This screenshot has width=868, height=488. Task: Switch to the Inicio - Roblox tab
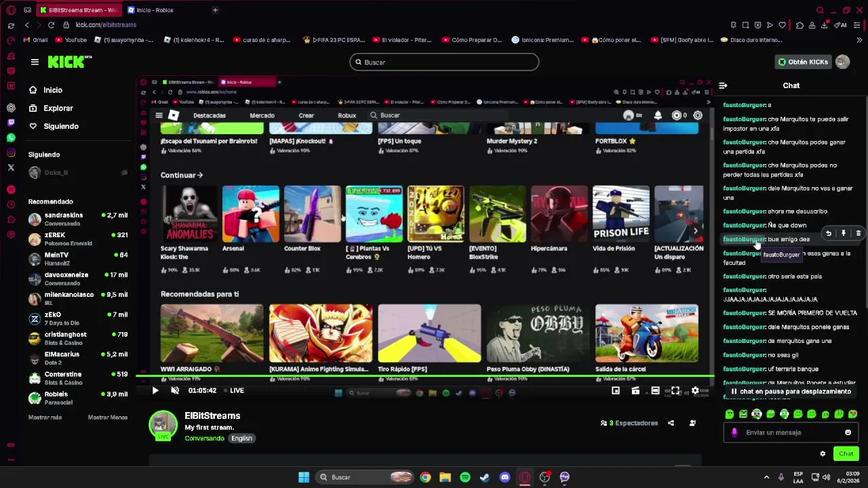click(166, 10)
